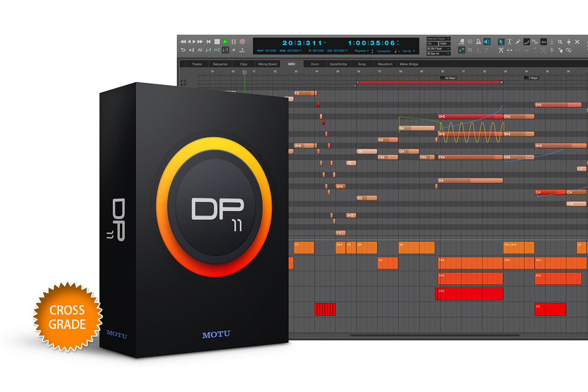
Task: Select the sine waveform shape tool
Action: (535, 42)
